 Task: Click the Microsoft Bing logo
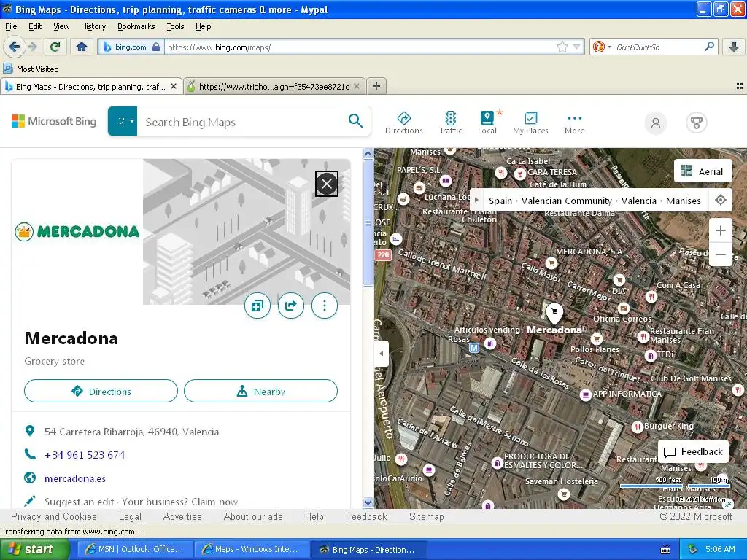point(54,121)
